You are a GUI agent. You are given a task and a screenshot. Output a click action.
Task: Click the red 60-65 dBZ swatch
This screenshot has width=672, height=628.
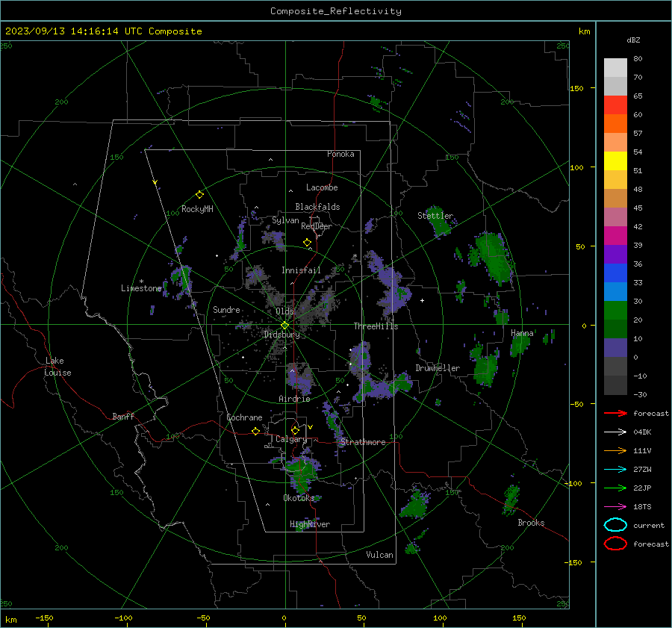coord(615,105)
